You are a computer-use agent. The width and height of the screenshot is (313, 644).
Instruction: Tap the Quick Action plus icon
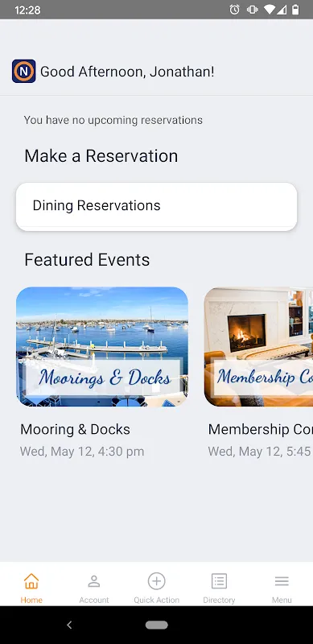(156, 580)
